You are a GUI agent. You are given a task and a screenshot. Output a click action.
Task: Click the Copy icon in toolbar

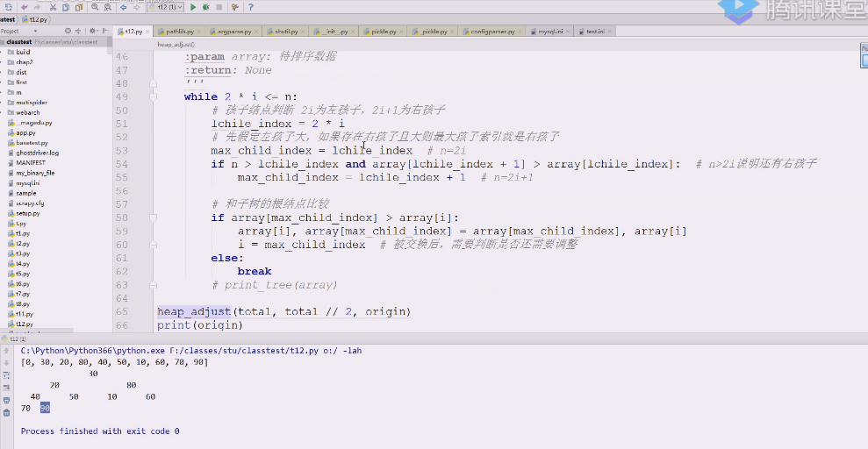(x=65, y=7)
